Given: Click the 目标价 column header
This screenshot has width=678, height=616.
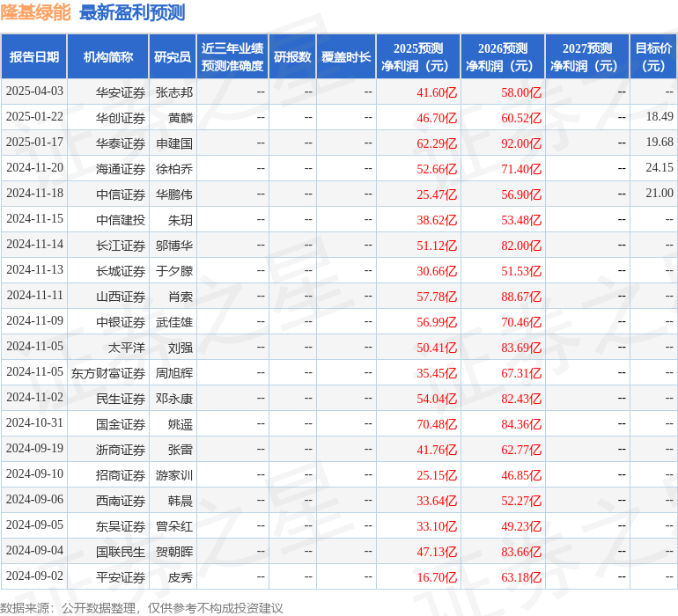Looking at the screenshot, I should pyautogui.click(x=653, y=56).
